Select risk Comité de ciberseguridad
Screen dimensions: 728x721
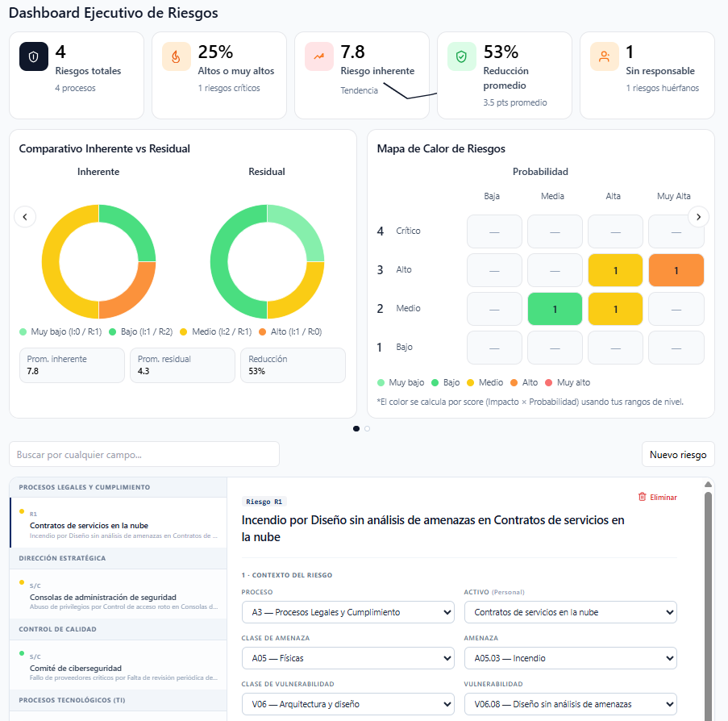119,665
